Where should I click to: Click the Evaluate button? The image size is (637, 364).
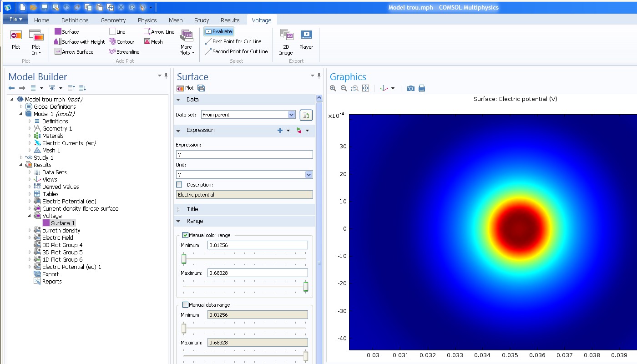(x=218, y=31)
